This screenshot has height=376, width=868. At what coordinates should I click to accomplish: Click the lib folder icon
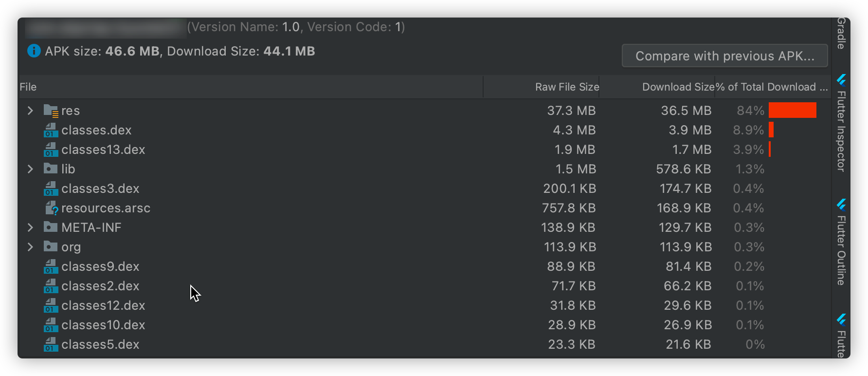click(51, 169)
